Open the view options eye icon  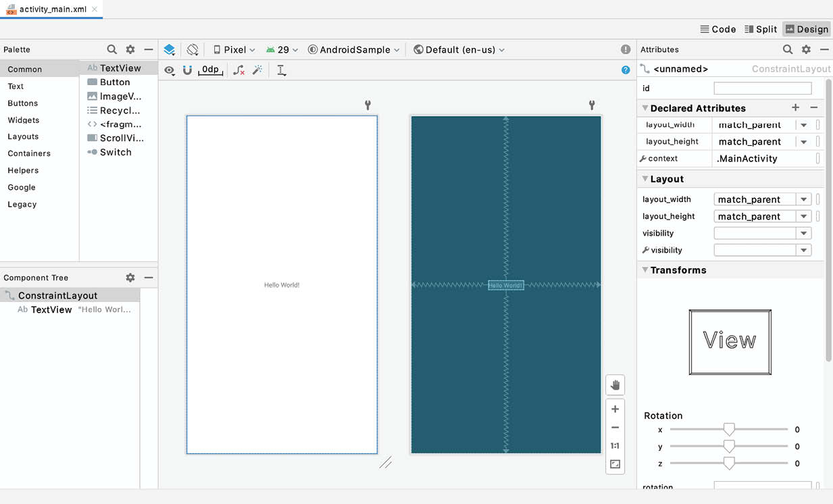[x=170, y=70]
